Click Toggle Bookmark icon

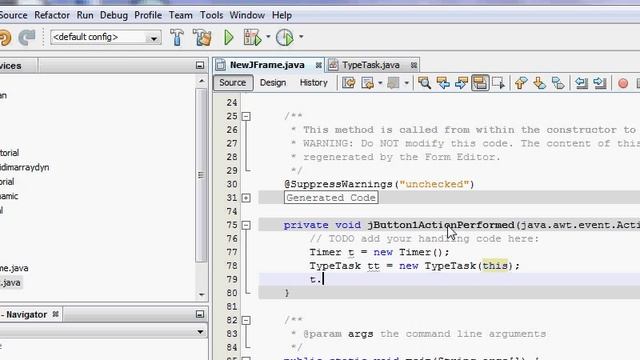coord(558,83)
